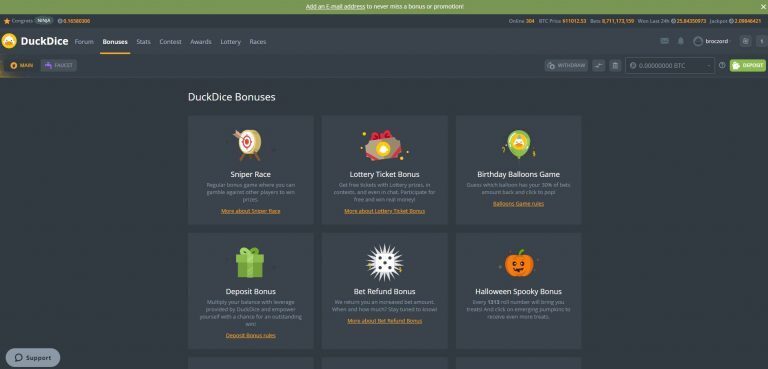The image size is (768, 369).
Task: Open the Forum menu item
Action: tap(84, 42)
